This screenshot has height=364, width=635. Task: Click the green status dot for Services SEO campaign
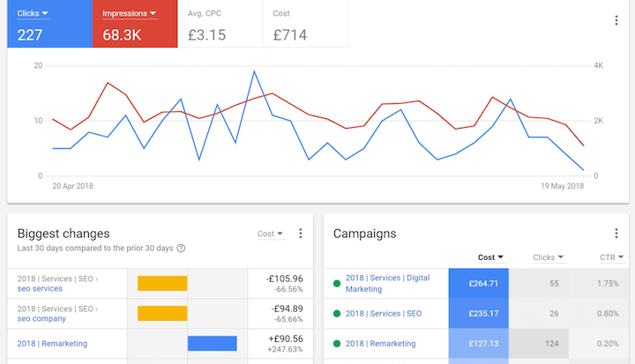[336, 311]
